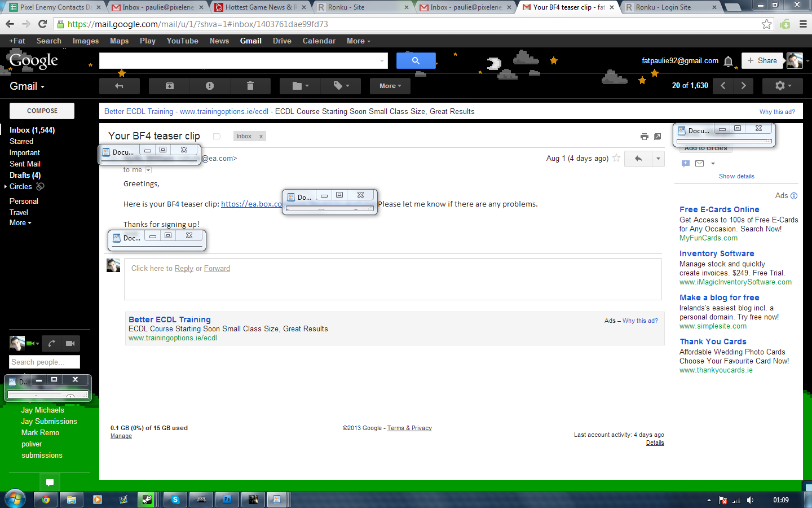
Task: Reply using the arrow button
Action: [x=638, y=159]
